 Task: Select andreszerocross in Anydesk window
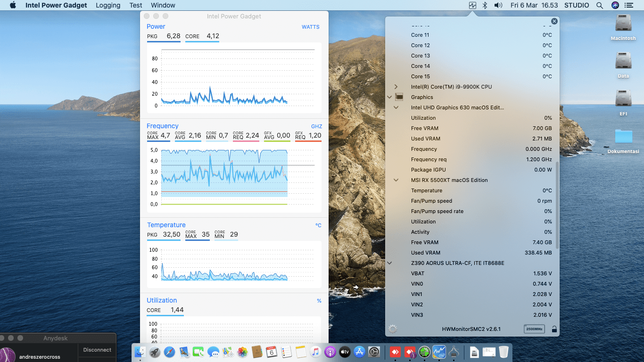point(40,357)
